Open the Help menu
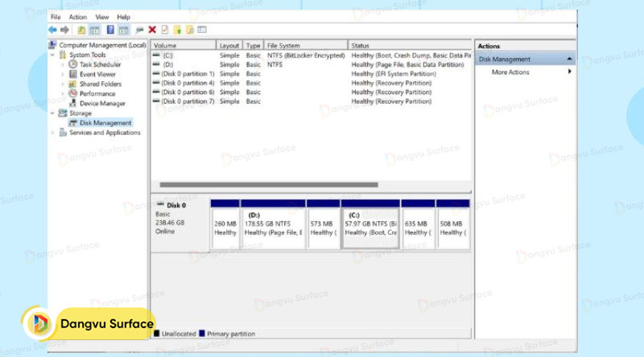This screenshot has width=644, height=357. tap(123, 17)
